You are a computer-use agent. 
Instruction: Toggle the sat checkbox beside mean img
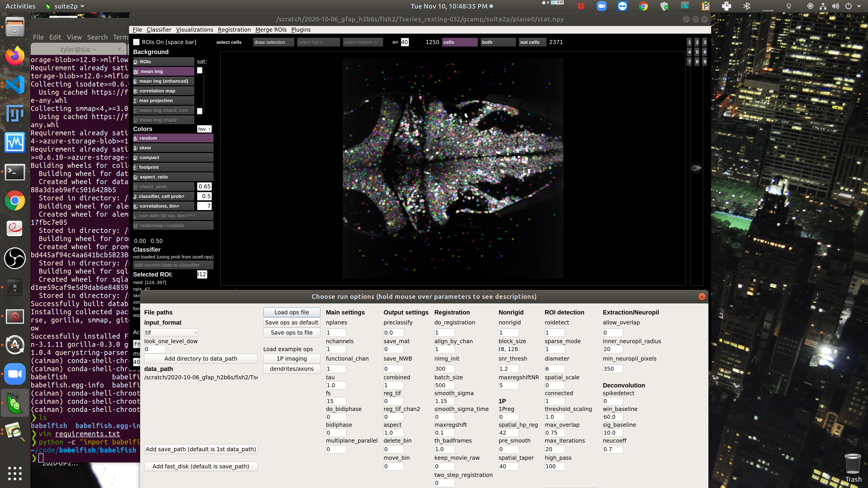tap(199, 70)
